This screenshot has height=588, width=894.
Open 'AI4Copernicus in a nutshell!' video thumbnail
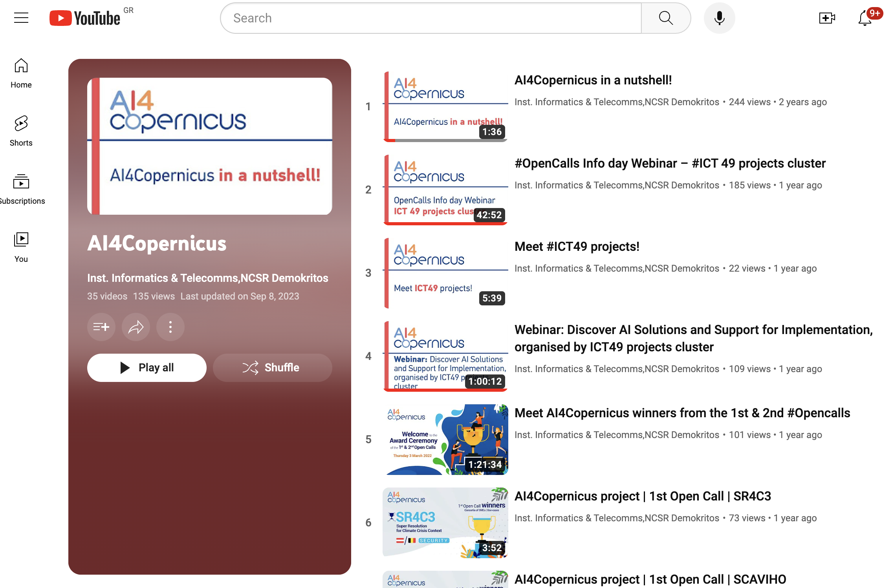coord(445,106)
